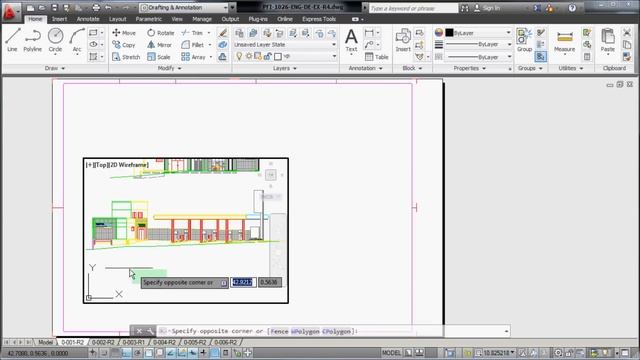
Task: Close the command line window
Action: (139, 331)
